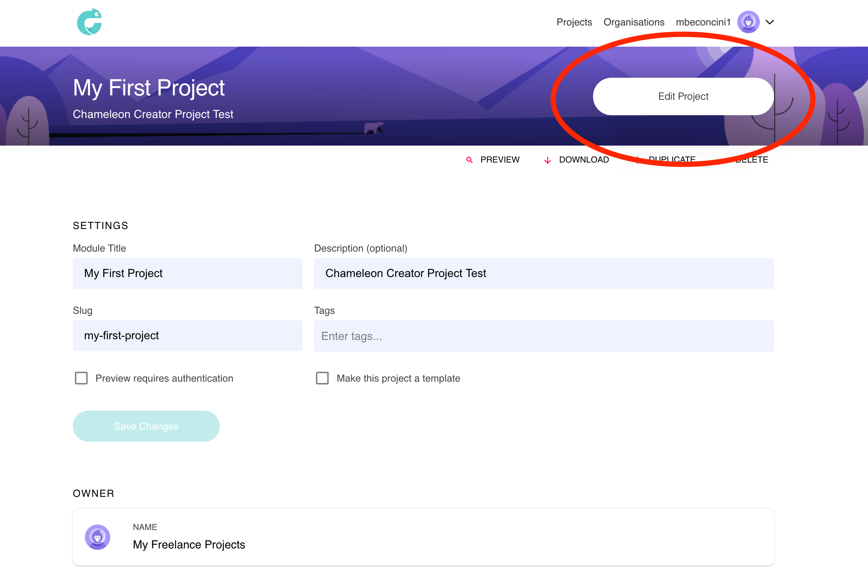Click the Chameleon logo icon

89,22
